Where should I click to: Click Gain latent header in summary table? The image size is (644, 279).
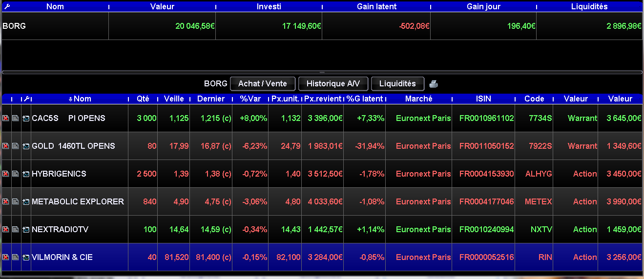pyautogui.click(x=376, y=6)
